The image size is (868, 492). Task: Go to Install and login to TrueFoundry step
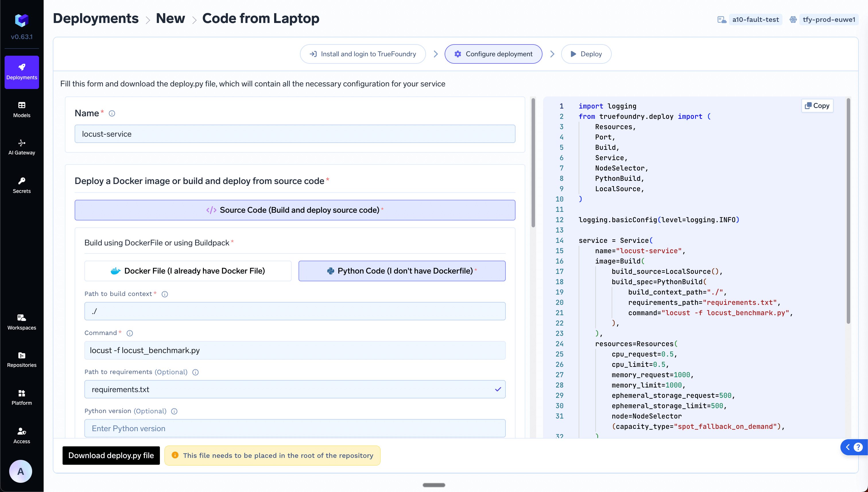[363, 54]
